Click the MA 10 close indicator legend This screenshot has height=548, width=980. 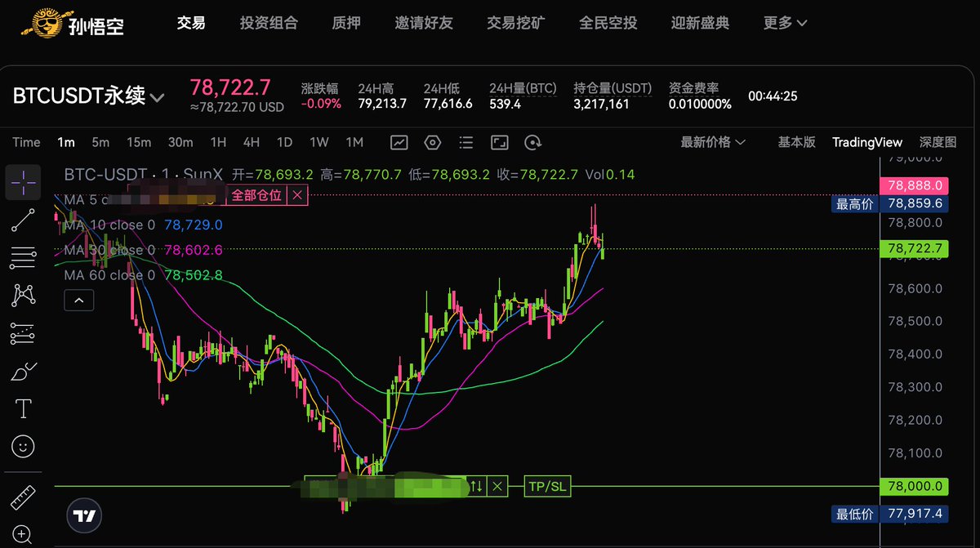tap(143, 225)
